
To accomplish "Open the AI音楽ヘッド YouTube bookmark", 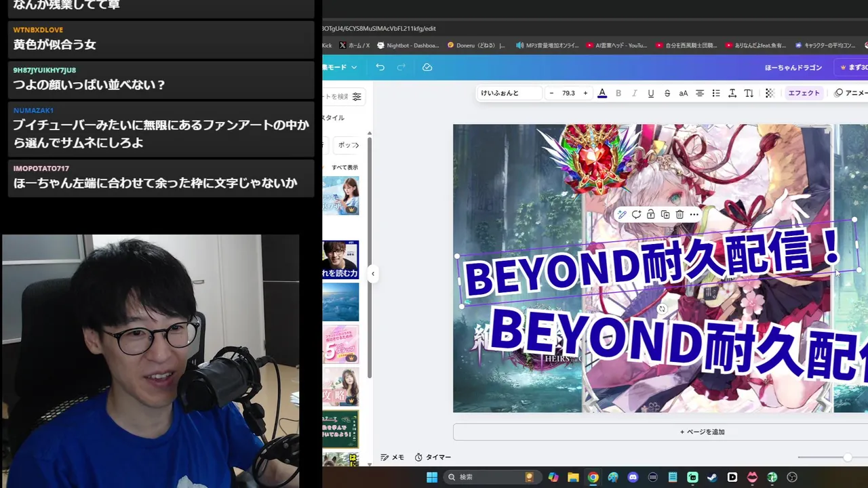I will pyautogui.click(x=616, y=45).
